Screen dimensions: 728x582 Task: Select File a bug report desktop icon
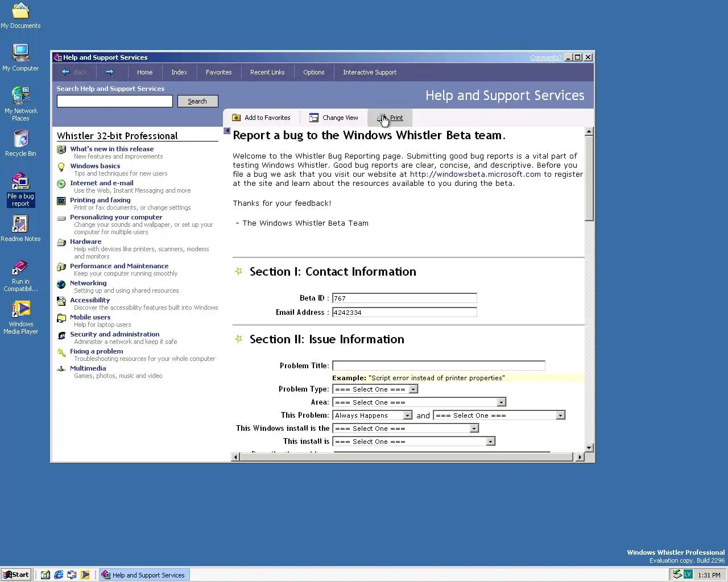[x=20, y=189]
